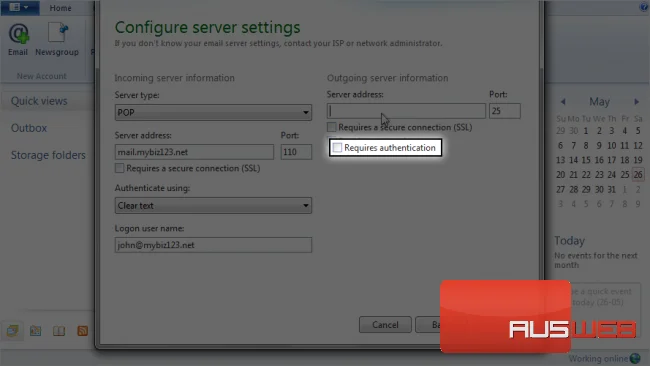Open the Authenticate using Clear text dropdown
This screenshot has width=650, height=366.
pos(213,206)
